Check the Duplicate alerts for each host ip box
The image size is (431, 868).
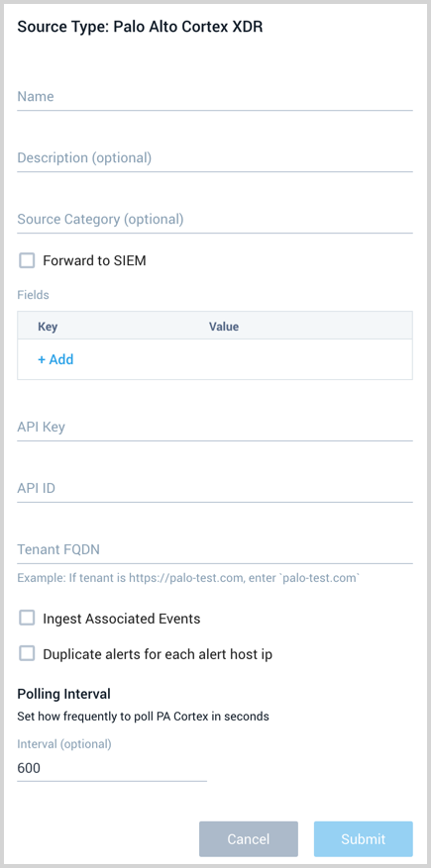27,654
